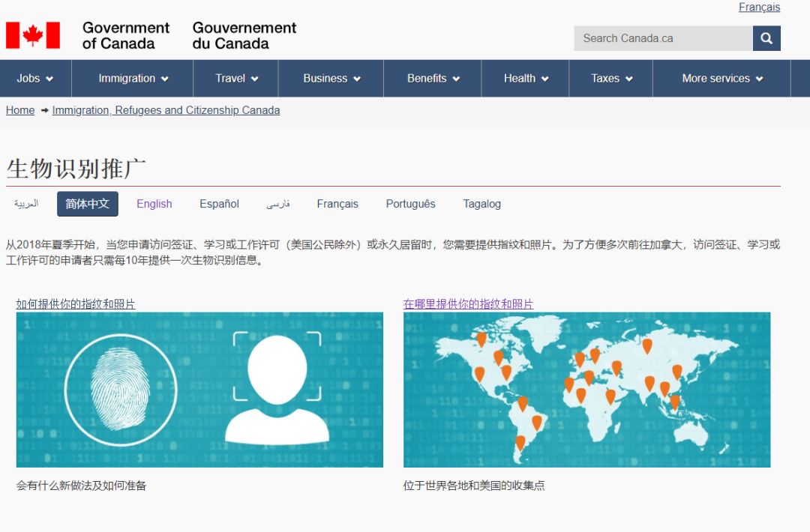The width and height of the screenshot is (810, 532).
Task: Select the Arabic language tab
Action: (26, 204)
